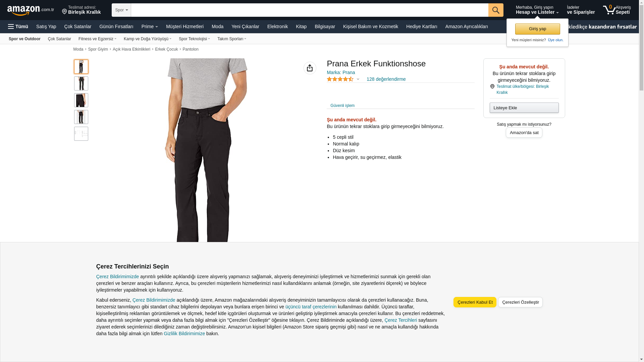Open Fitness ve Egzersiz submenu
The height and width of the screenshot is (362, 644).
[97, 39]
